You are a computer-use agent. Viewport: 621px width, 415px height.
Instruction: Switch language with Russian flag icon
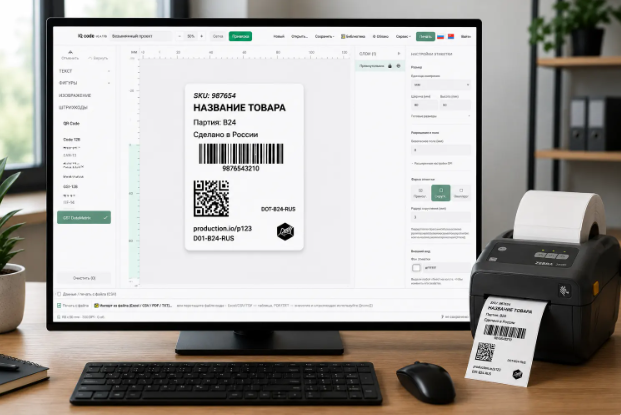click(x=440, y=36)
